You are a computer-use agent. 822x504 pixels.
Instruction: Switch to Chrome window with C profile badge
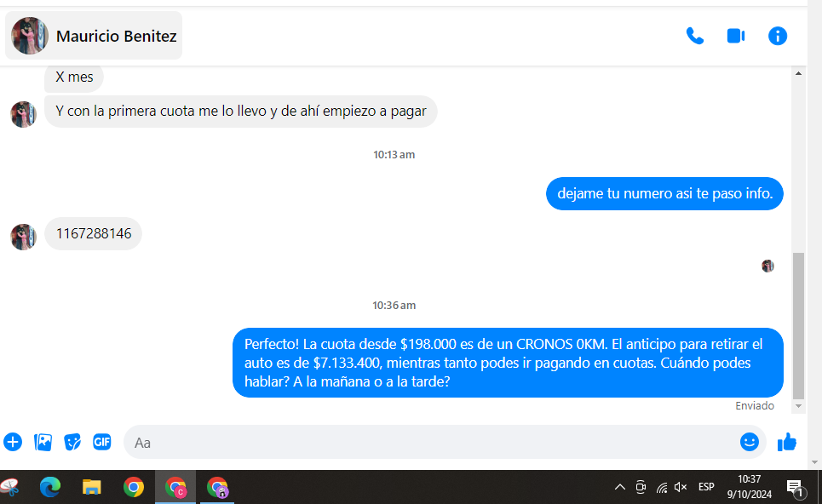click(x=175, y=487)
